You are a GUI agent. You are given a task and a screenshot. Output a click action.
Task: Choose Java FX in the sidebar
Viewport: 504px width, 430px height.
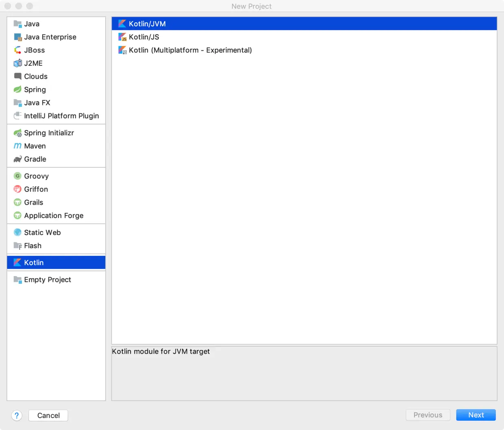pyautogui.click(x=56, y=103)
